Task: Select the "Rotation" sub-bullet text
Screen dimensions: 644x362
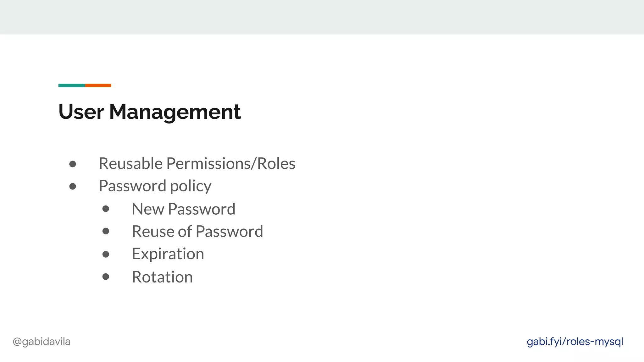Action: (x=162, y=277)
